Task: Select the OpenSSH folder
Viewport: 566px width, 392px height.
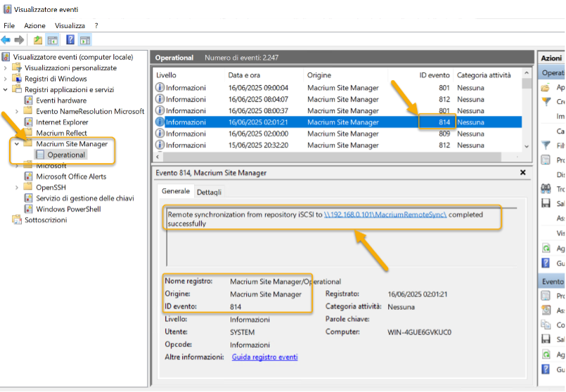Action: (x=51, y=187)
